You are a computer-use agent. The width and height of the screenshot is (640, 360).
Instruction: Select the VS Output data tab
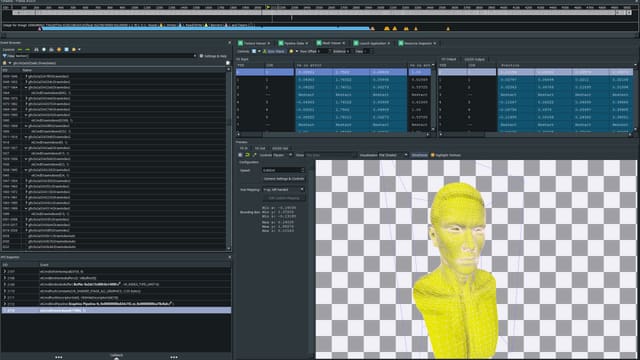tap(449, 59)
